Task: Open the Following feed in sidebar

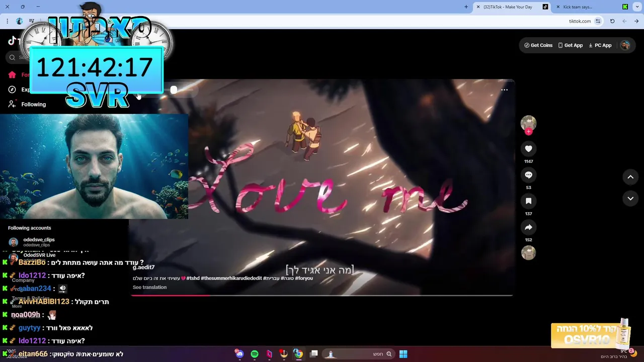Action: (x=27, y=104)
